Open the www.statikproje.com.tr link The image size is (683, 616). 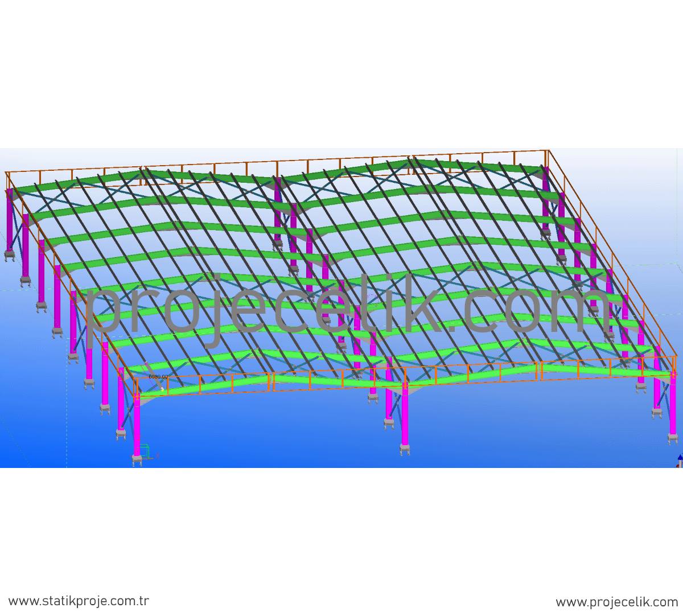(79, 601)
